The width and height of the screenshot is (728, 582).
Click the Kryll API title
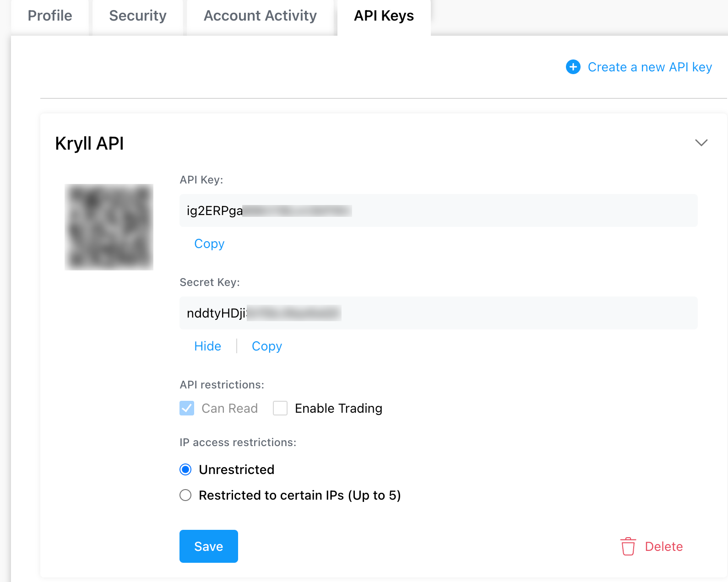(89, 144)
